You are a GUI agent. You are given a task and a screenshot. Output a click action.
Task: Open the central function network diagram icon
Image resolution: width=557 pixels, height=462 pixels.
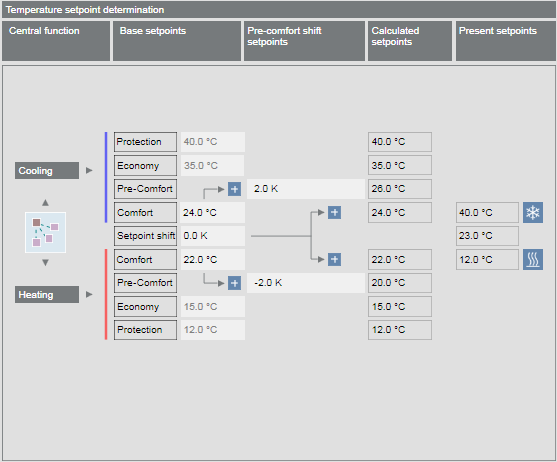click(x=45, y=233)
